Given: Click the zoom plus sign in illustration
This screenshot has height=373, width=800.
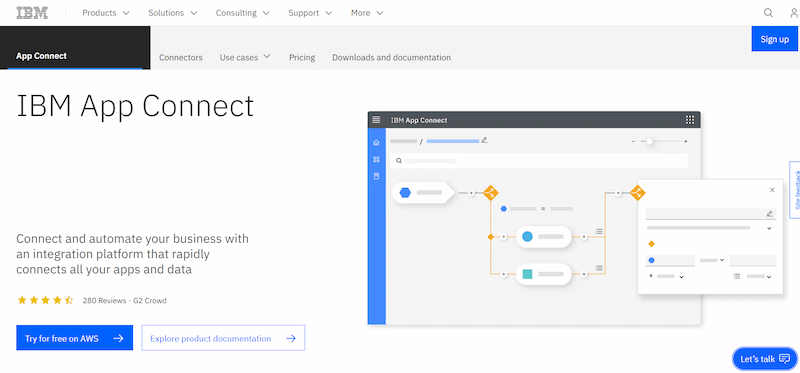Looking at the screenshot, I should point(685,141).
